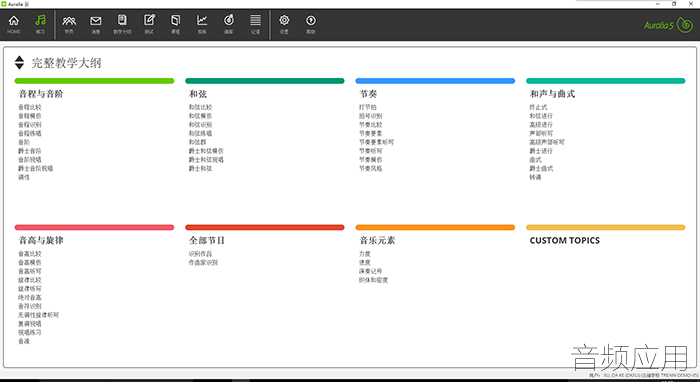Open the 爵士音阶视唱 topic
This screenshot has height=382, width=700.
35,168
